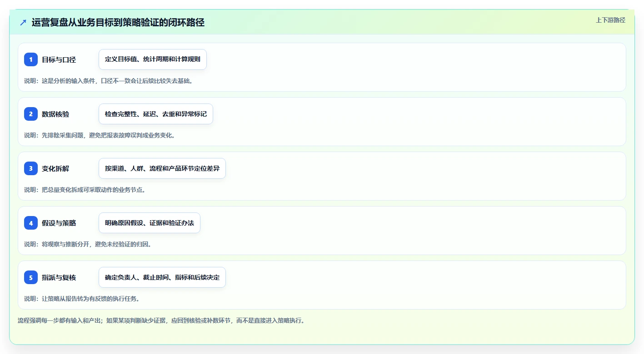Select step number badge 5
Viewport: 644px width, 354px height.
[x=31, y=277]
